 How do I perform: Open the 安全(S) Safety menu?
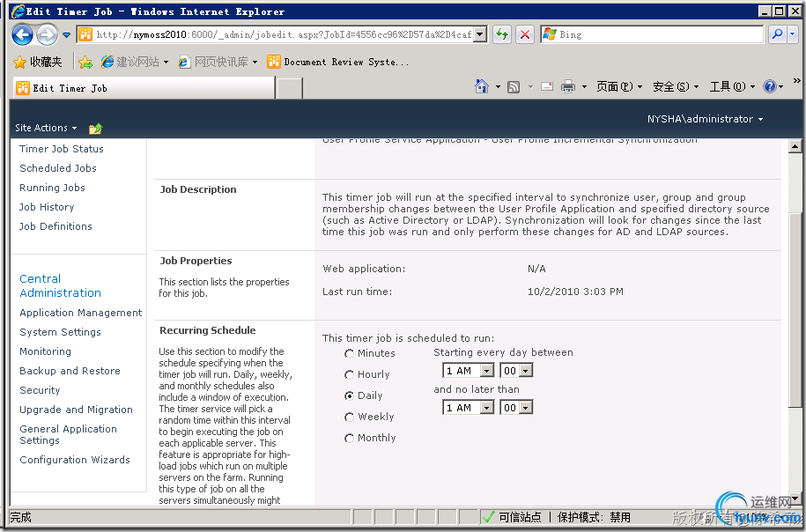[676, 86]
